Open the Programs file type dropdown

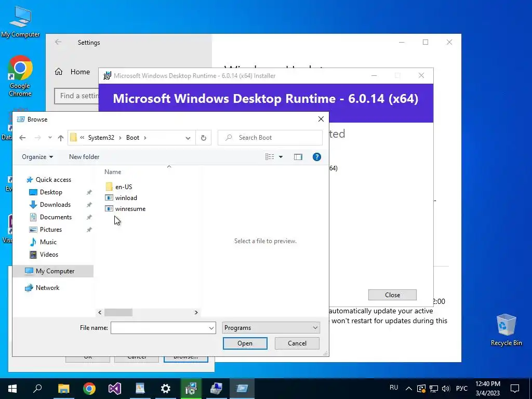(x=271, y=328)
